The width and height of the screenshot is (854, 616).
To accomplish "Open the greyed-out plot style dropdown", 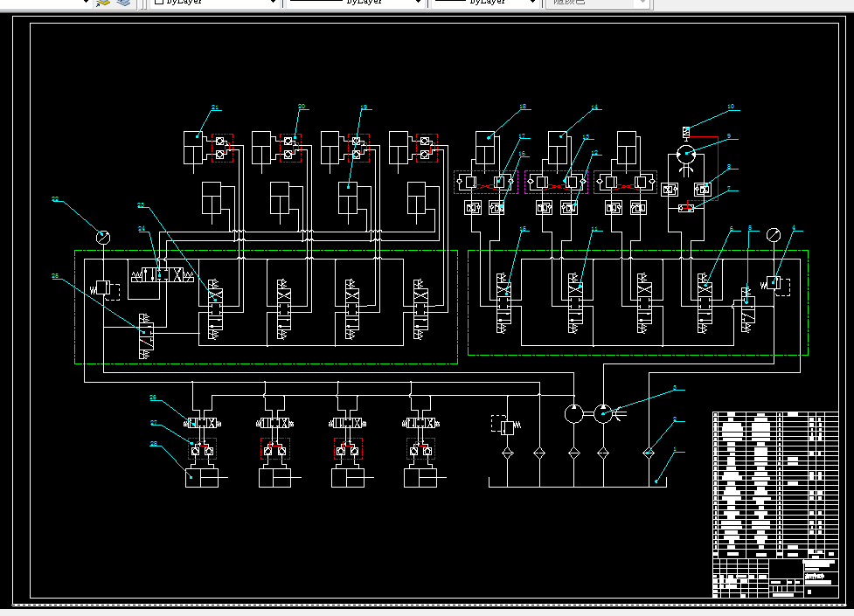I will (x=598, y=2).
